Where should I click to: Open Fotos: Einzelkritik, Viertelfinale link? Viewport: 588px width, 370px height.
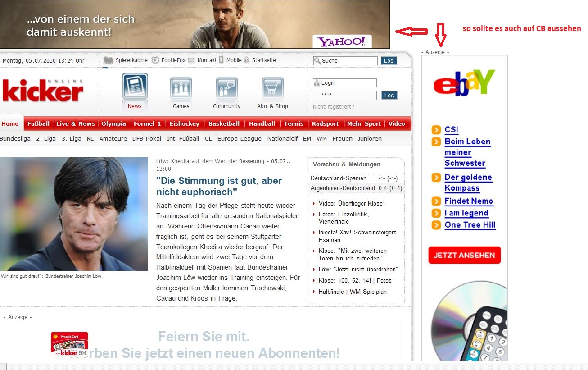point(344,218)
